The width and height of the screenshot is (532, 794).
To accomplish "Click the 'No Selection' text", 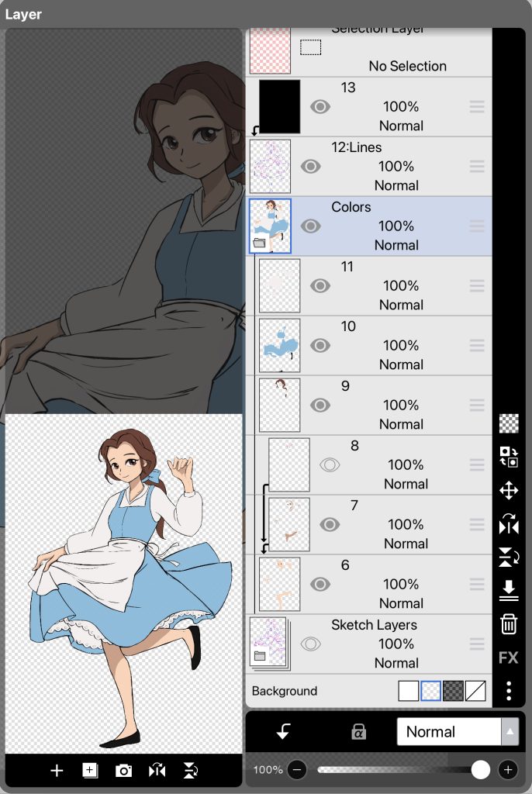I will click(x=408, y=66).
